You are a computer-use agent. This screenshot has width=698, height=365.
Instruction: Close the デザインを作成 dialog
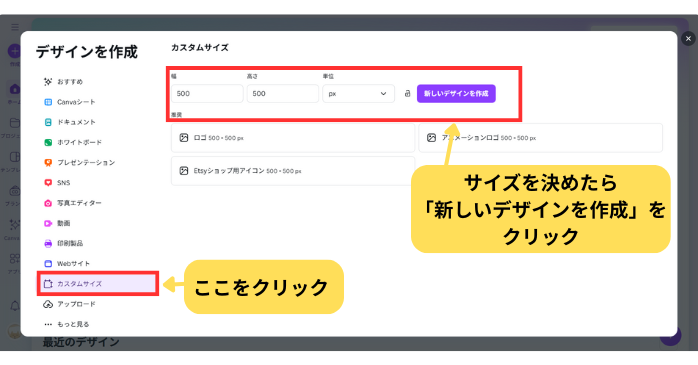(x=688, y=39)
